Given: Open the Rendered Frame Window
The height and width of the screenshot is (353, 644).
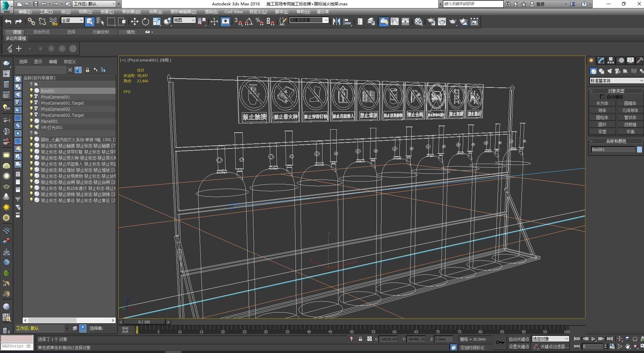Looking at the screenshot, I should tap(442, 22).
